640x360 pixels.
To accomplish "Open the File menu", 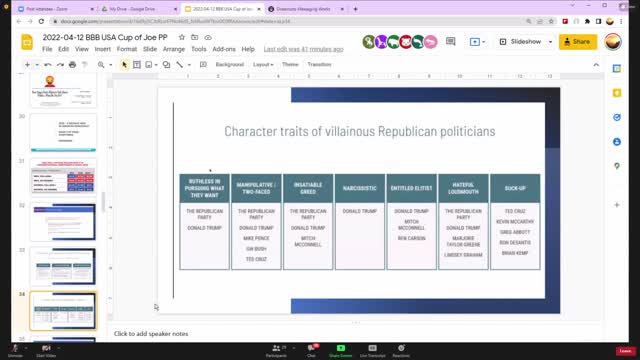I will point(47,49).
